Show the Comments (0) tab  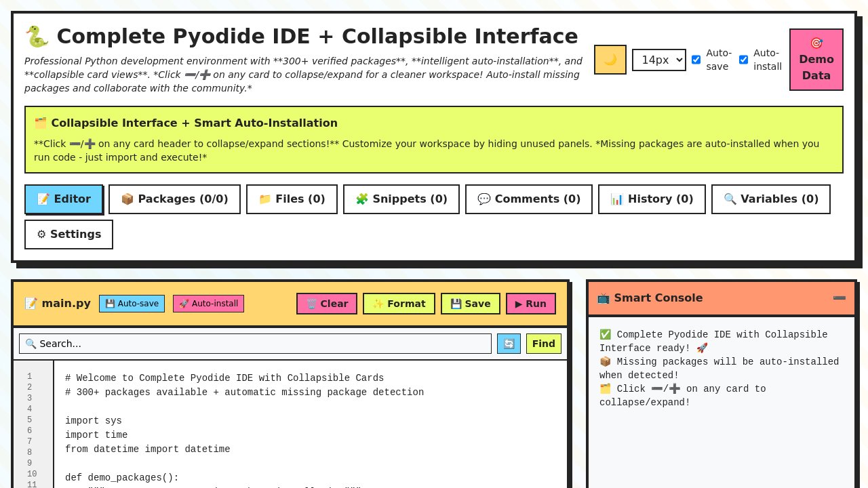point(529,199)
